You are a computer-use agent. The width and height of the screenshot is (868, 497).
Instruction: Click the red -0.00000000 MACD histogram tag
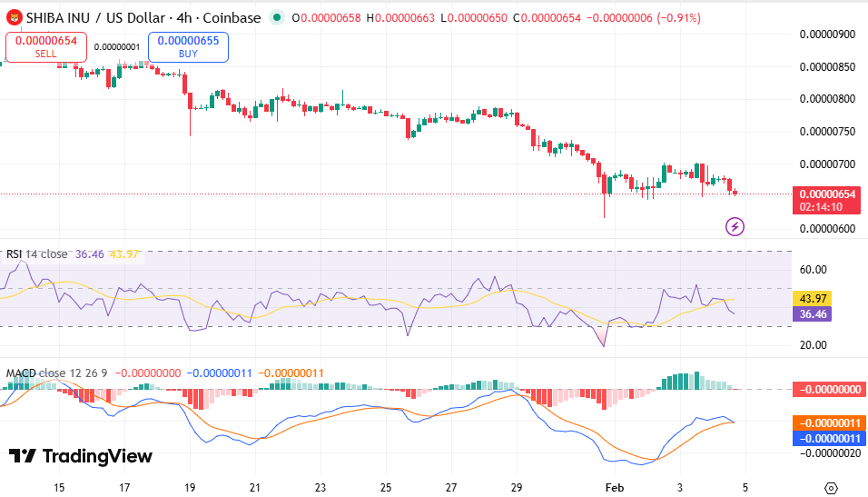point(829,390)
